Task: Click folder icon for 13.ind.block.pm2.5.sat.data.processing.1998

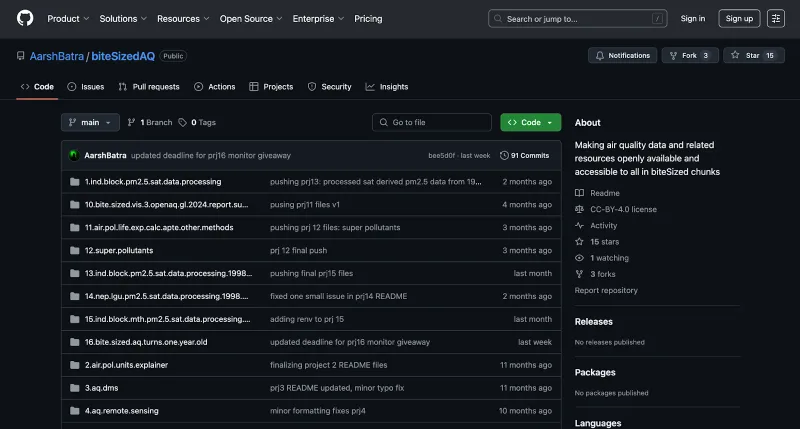Action: click(74, 273)
